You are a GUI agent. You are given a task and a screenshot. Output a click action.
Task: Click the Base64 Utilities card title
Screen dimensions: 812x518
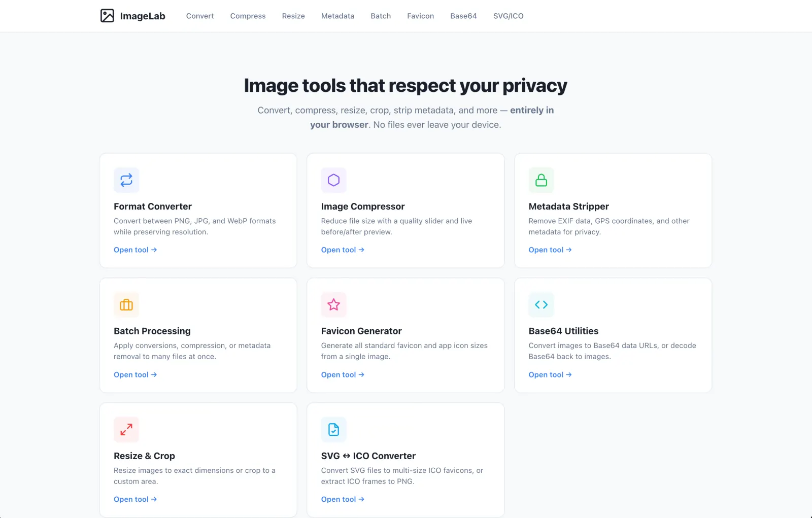point(563,331)
